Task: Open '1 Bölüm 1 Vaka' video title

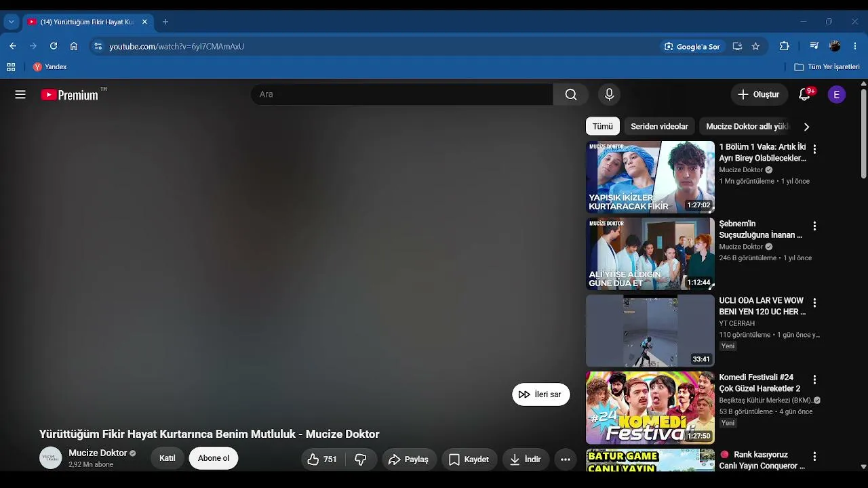Action: (x=763, y=152)
